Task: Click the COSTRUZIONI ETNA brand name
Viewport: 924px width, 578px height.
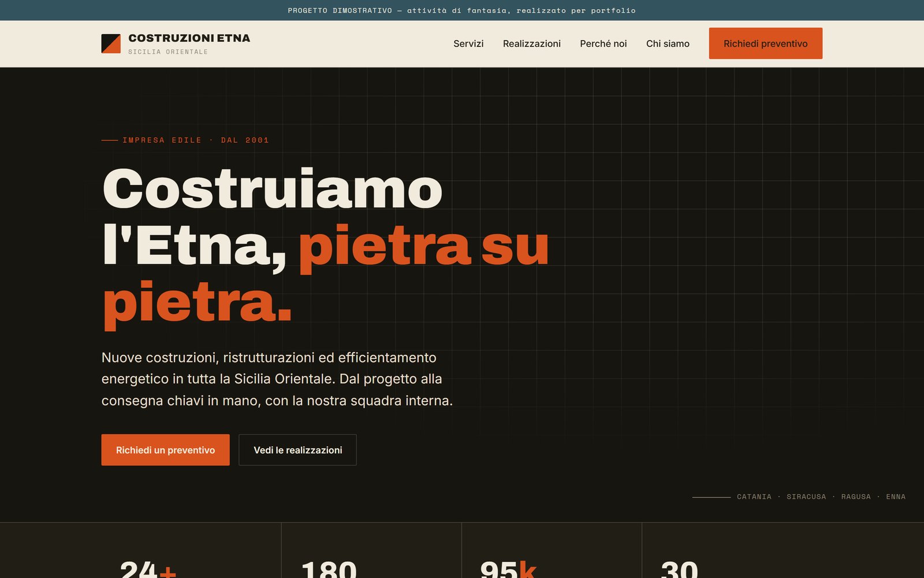Action: coord(189,38)
